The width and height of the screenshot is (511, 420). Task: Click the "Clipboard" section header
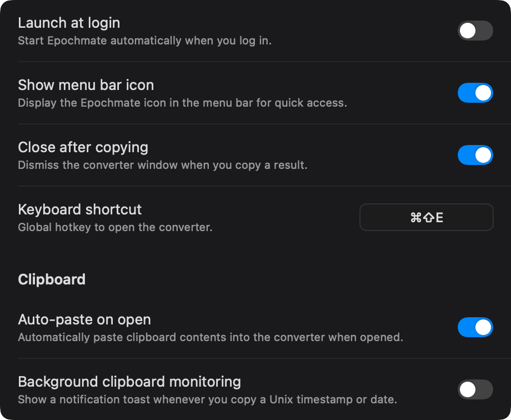[52, 279]
